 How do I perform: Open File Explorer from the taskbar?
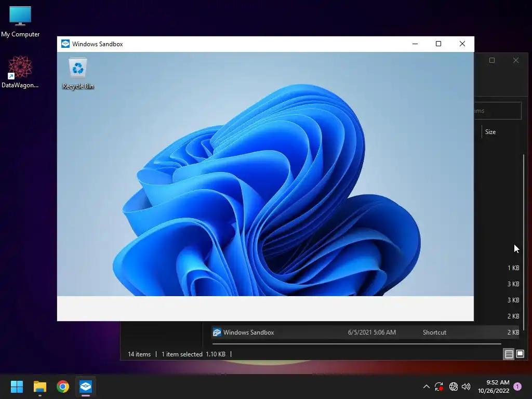(39, 387)
